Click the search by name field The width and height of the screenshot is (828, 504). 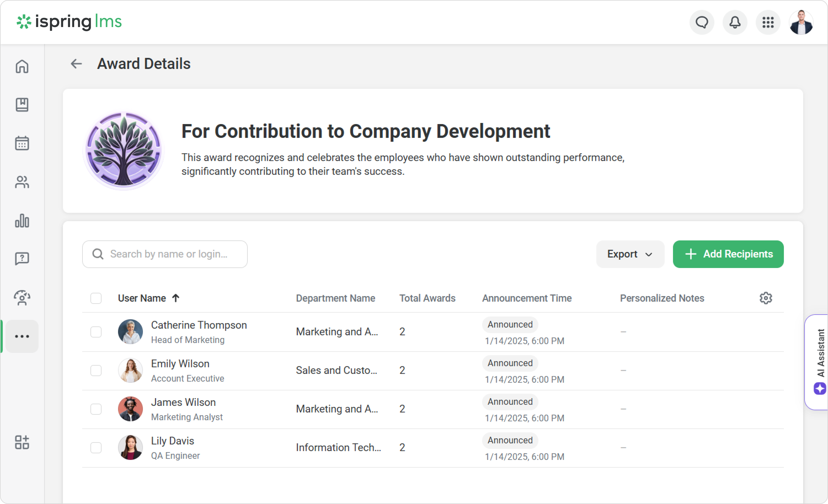tap(168, 254)
